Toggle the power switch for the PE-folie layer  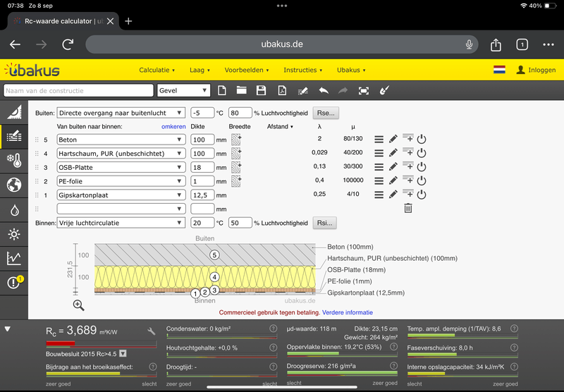[422, 181]
